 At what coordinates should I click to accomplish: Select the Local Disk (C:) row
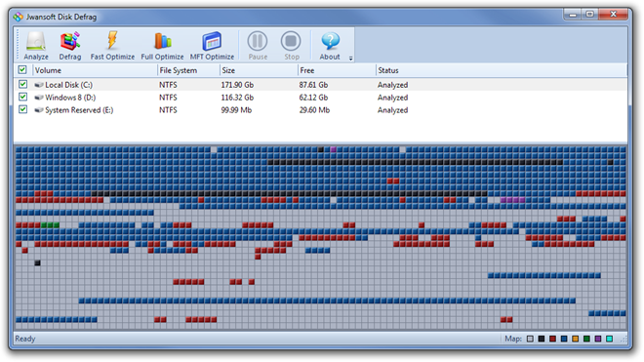point(320,85)
